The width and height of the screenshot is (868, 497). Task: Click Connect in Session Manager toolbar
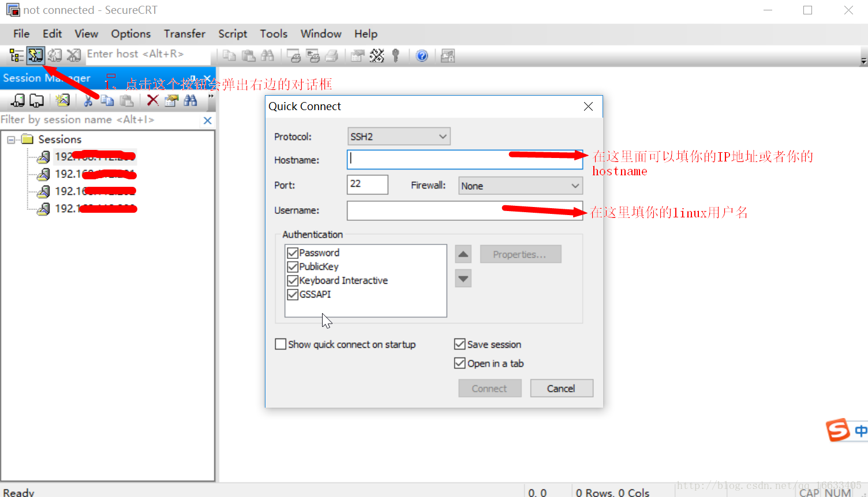pyautogui.click(x=17, y=100)
